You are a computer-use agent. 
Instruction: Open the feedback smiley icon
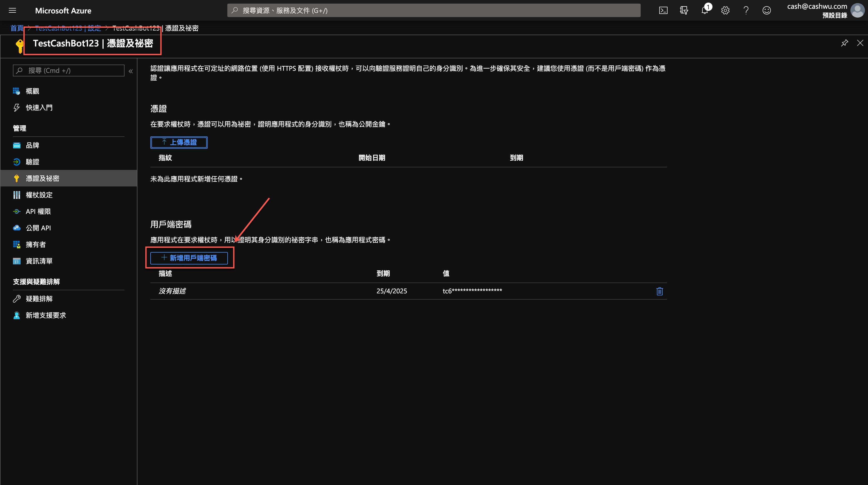[x=766, y=10]
